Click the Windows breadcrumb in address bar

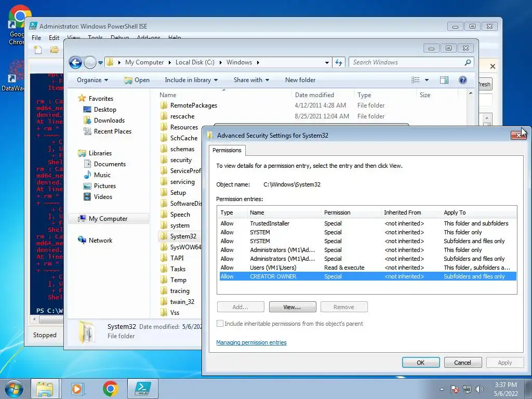pos(239,62)
